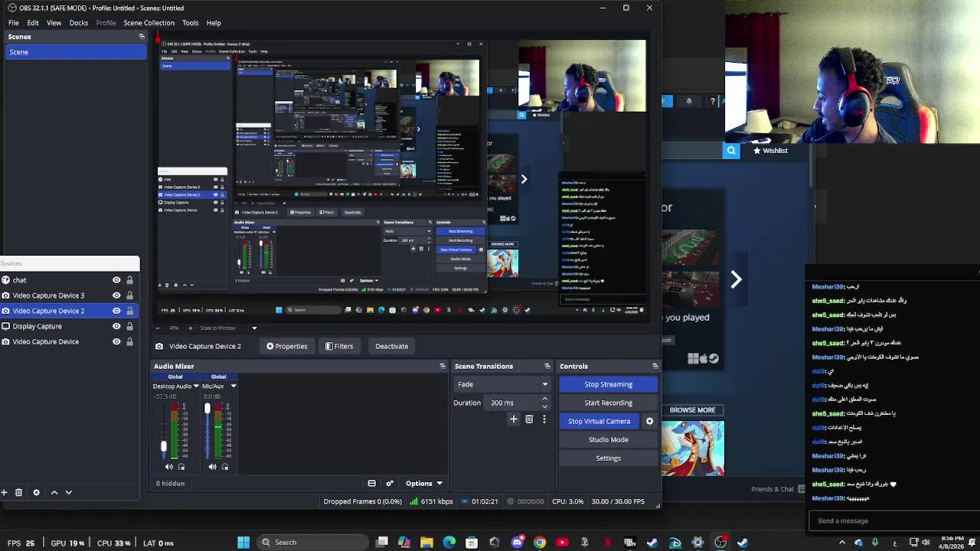Open source Filters button
The width and height of the screenshot is (980, 551).
(339, 346)
